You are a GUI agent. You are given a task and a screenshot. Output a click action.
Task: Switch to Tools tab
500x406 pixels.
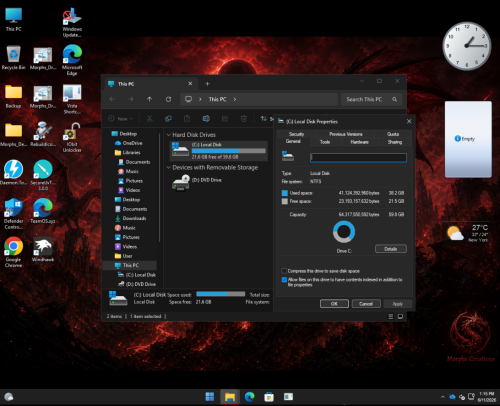point(325,142)
